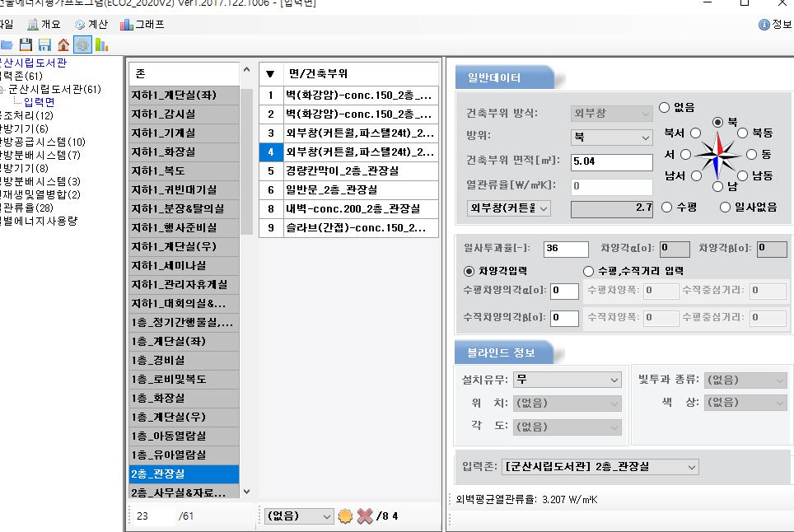Open the 개요 menu

pos(44,25)
